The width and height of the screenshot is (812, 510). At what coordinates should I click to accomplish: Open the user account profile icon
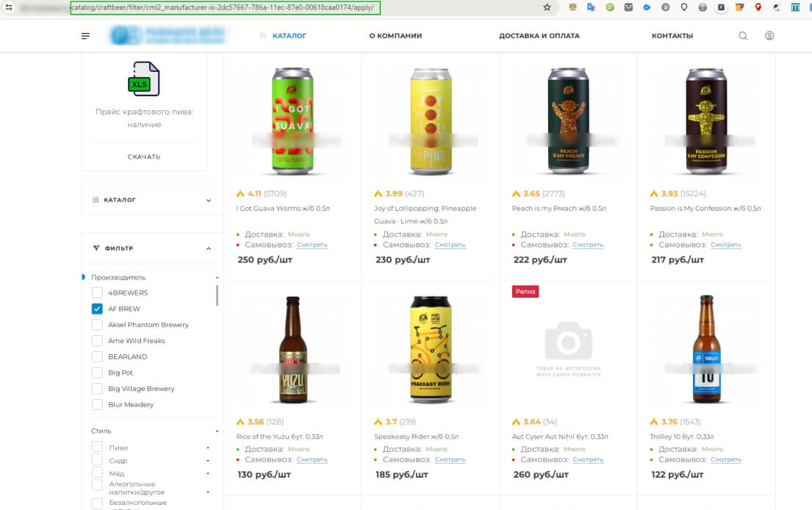click(769, 35)
